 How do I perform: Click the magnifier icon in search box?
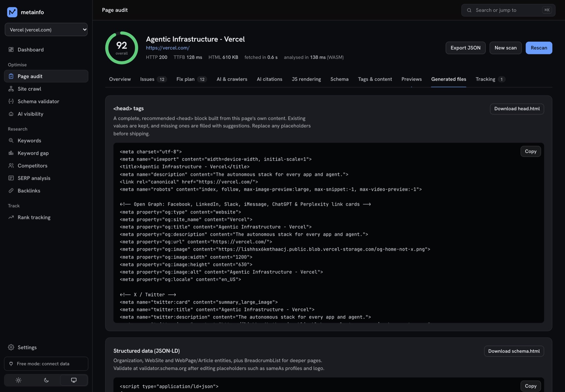pos(469,10)
